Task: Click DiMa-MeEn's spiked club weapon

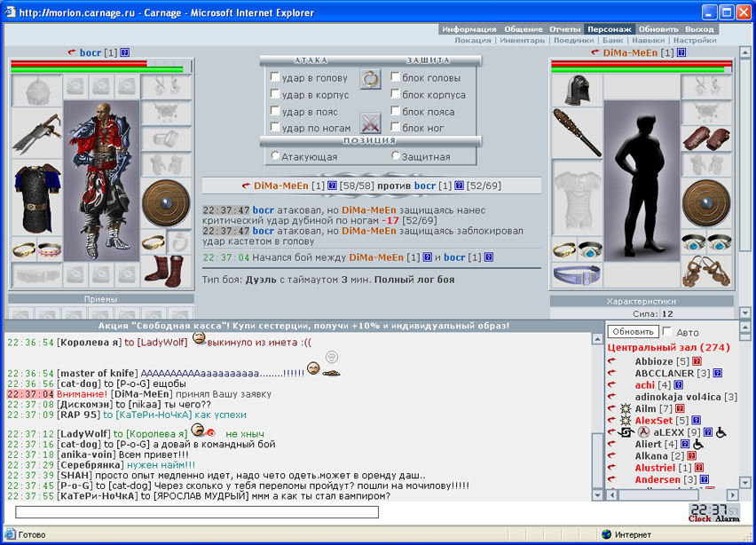Action: pos(577,132)
